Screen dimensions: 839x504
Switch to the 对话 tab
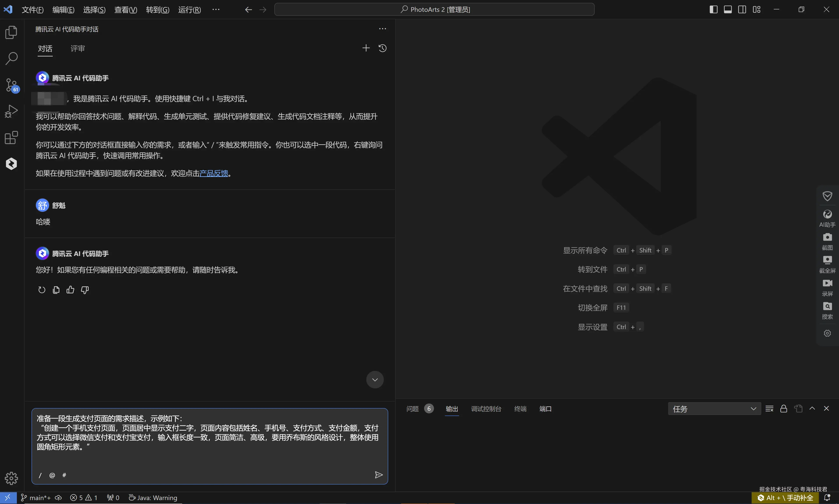tap(45, 49)
